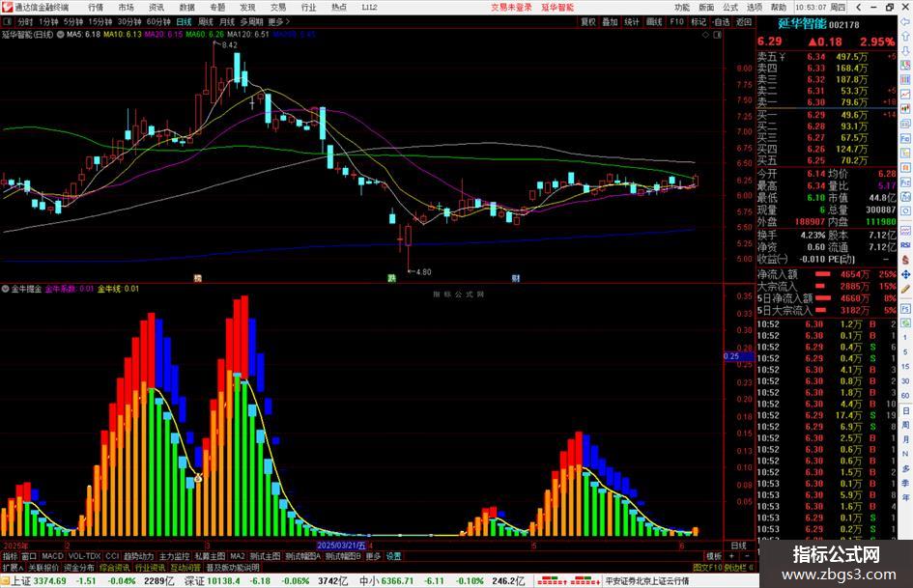Select 月 period in right sidebar

905,439
